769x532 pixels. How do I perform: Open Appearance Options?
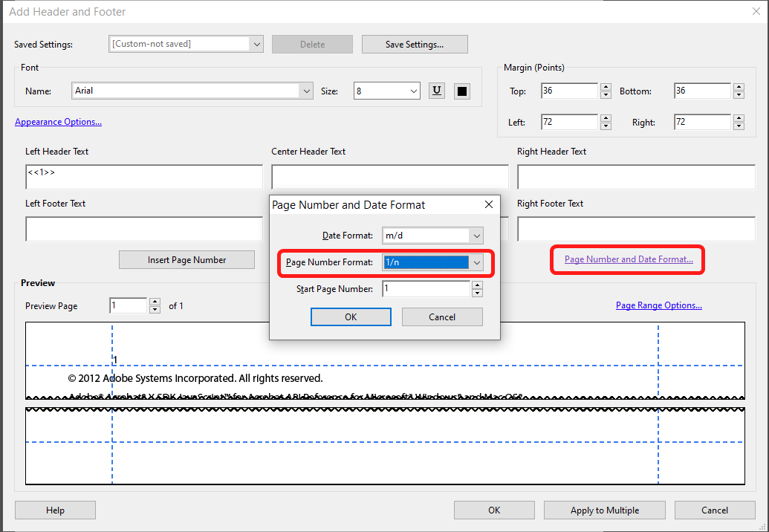click(58, 122)
